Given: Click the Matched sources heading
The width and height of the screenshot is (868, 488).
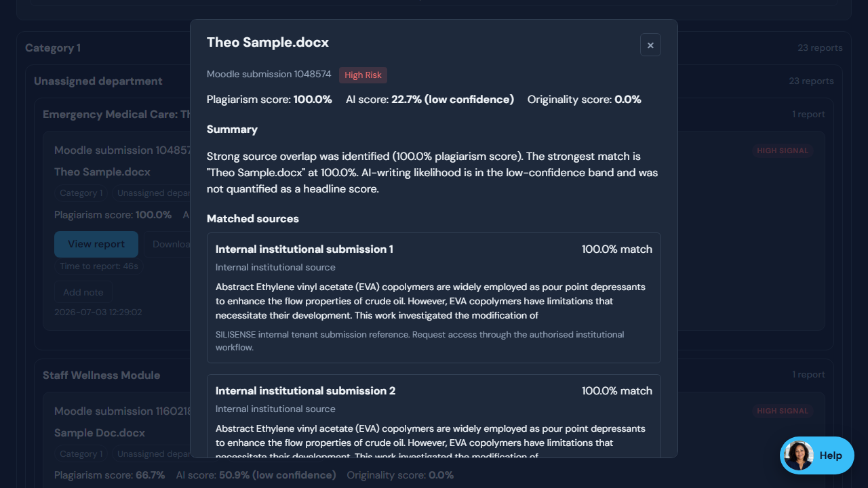Looking at the screenshot, I should [253, 219].
